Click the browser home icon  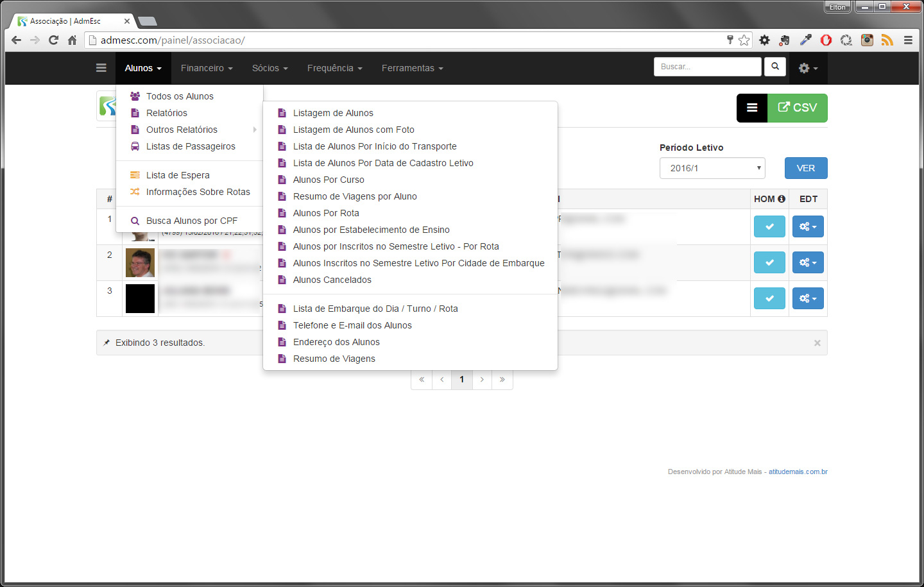point(72,40)
